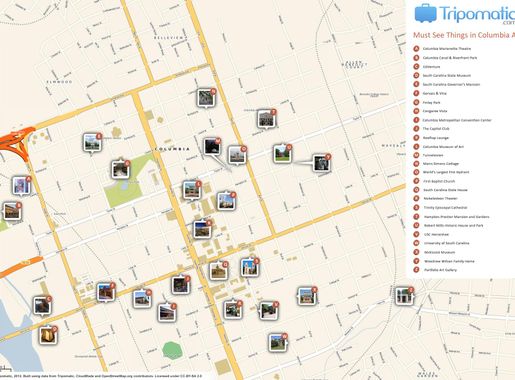Screen dimensions: 515x380
Task: Choose 'University of South Carolina' legend entry
Action: (x=446, y=243)
